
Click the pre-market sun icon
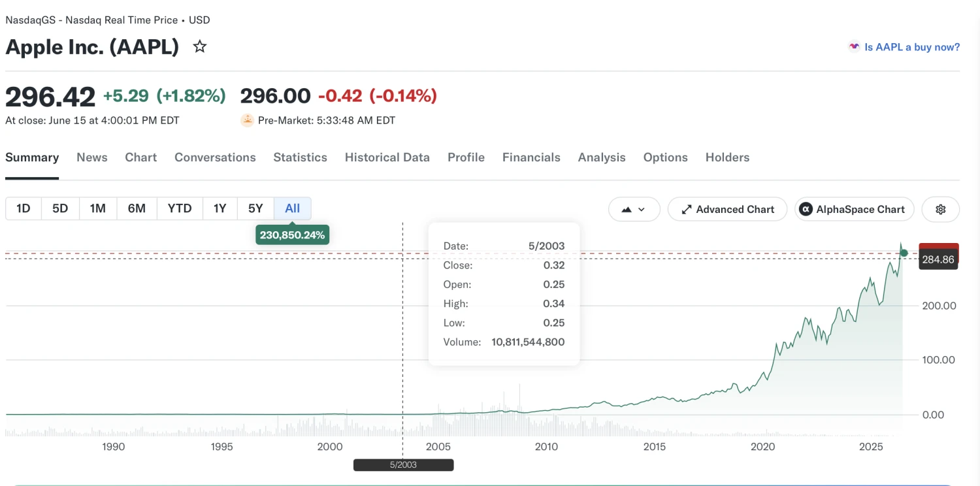tap(247, 120)
